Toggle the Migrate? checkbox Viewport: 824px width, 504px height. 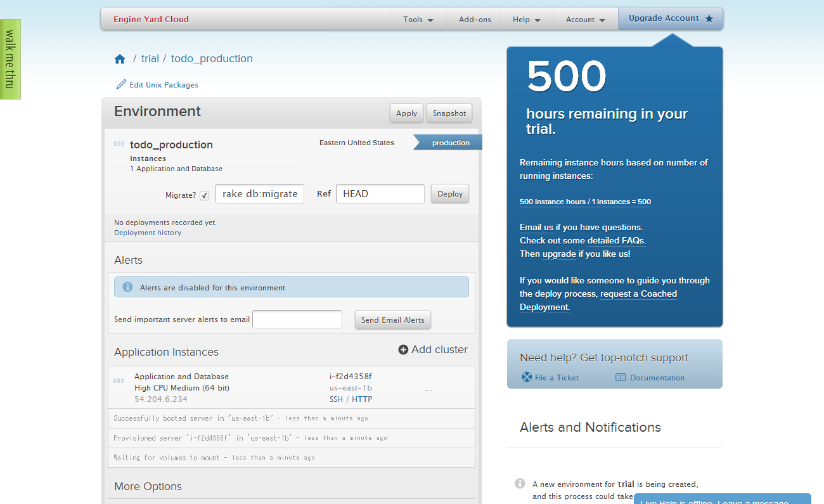tap(204, 195)
